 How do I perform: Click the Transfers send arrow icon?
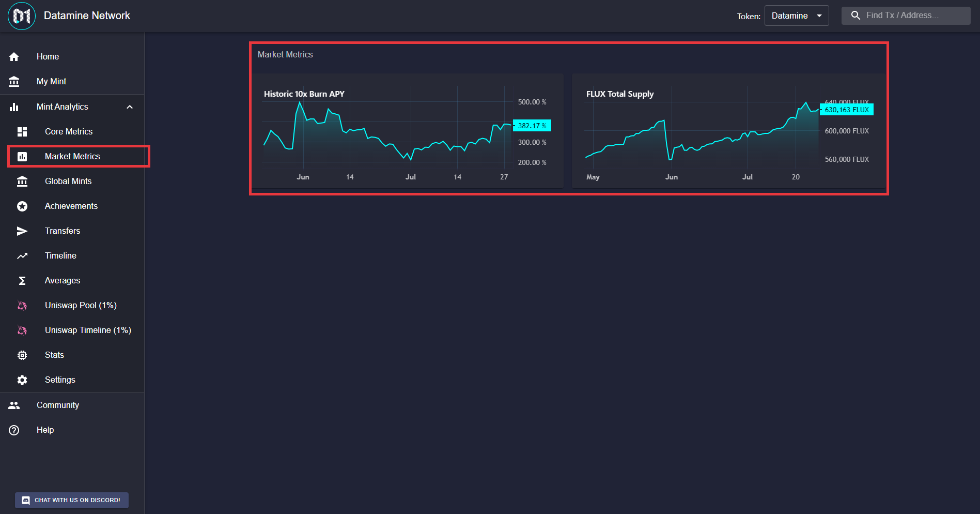(22, 231)
